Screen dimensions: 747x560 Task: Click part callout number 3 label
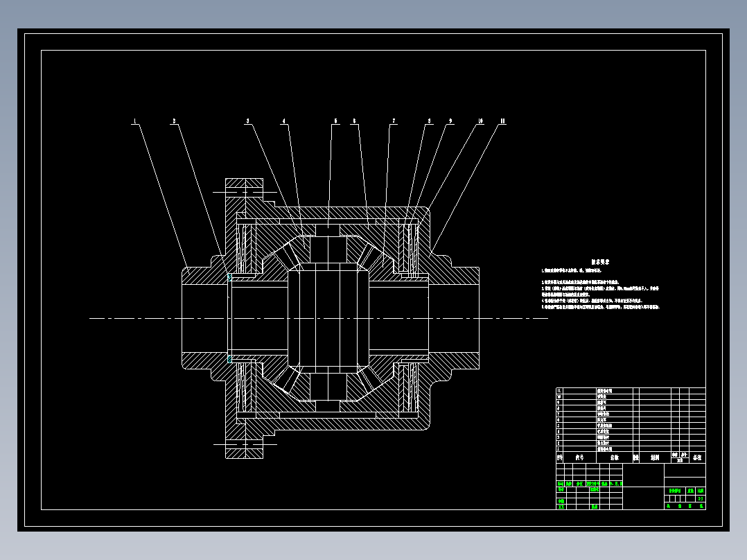point(247,121)
